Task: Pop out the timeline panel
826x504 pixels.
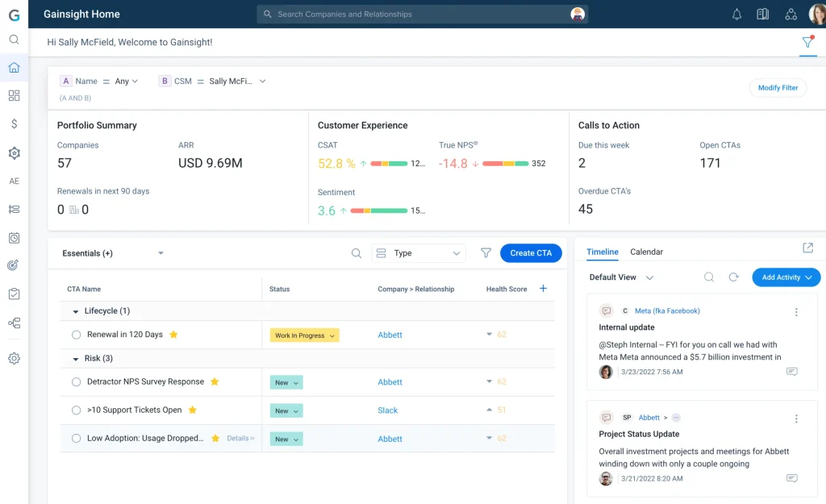Action: coord(807,248)
